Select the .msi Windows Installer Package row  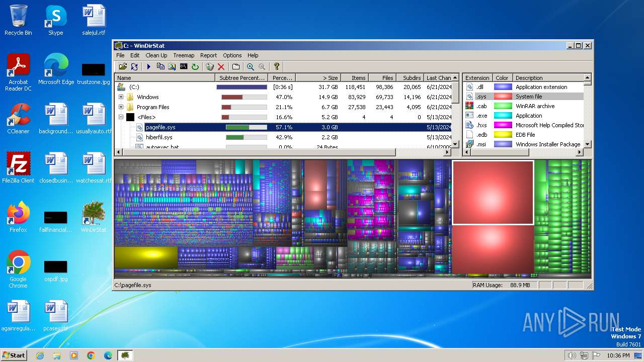point(523,144)
